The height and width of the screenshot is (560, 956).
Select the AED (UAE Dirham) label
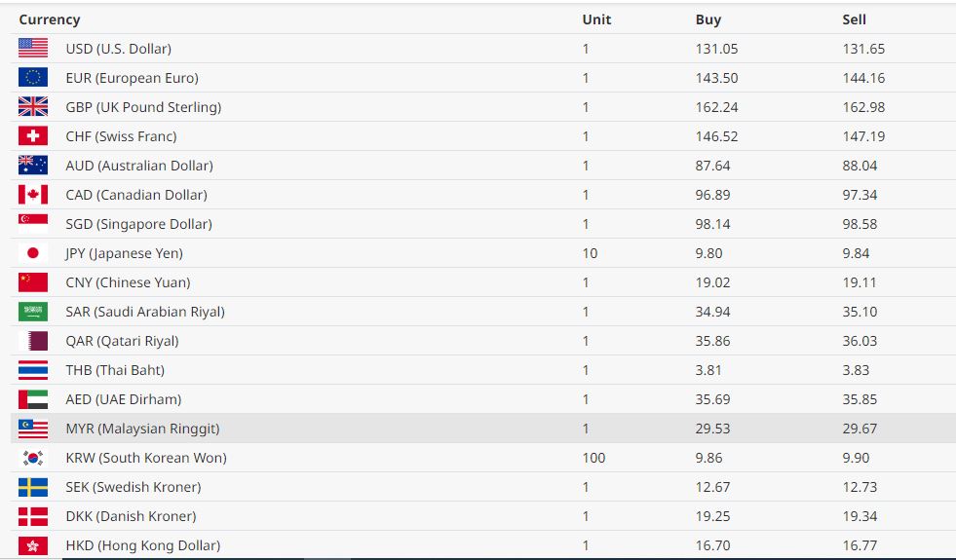[123, 399]
